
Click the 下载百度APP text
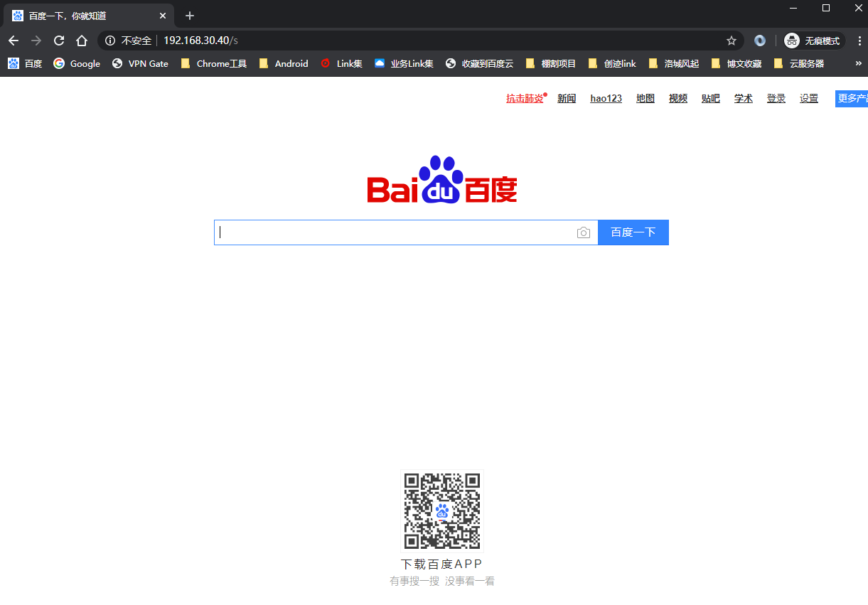(442, 564)
